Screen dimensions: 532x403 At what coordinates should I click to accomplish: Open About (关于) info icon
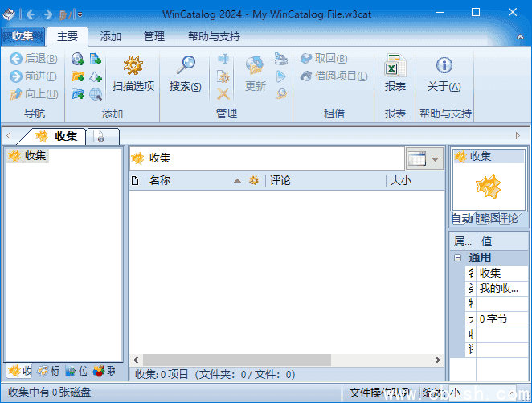(x=444, y=65)
